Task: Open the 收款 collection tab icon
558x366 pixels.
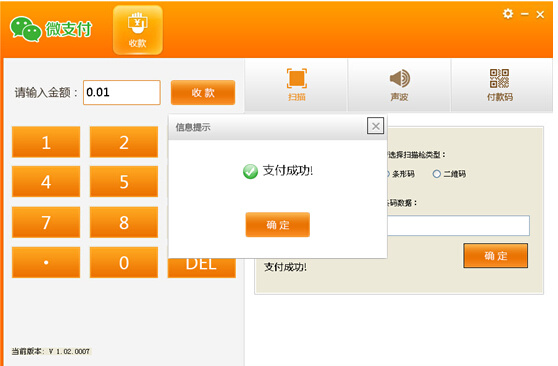Action: (138, 30)
